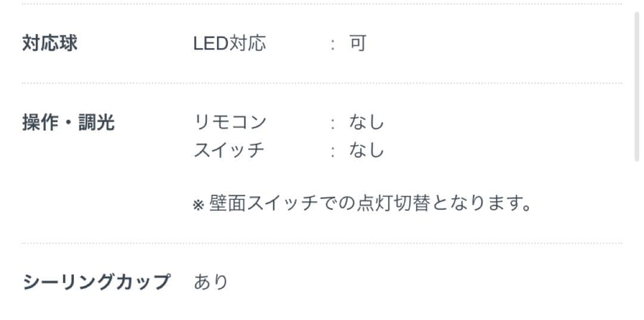Select the リモコン label
Screen dimensions: 644x320
click(x=230, y=123)
